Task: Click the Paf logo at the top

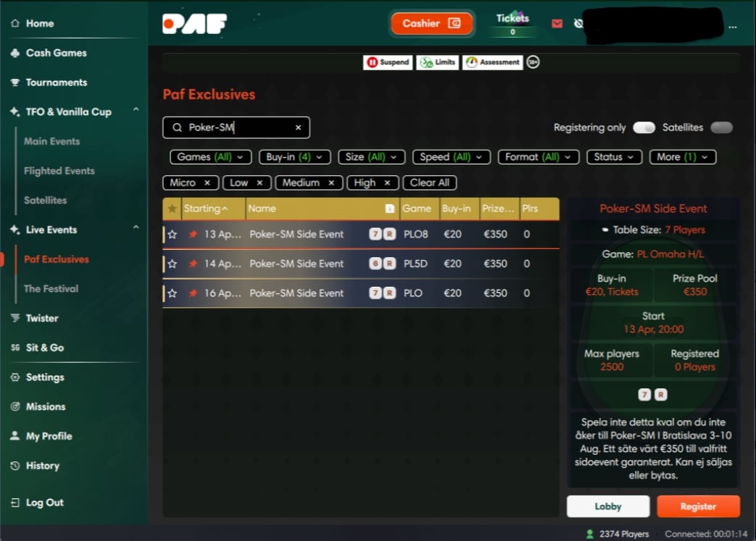Action: click(193, 23)
